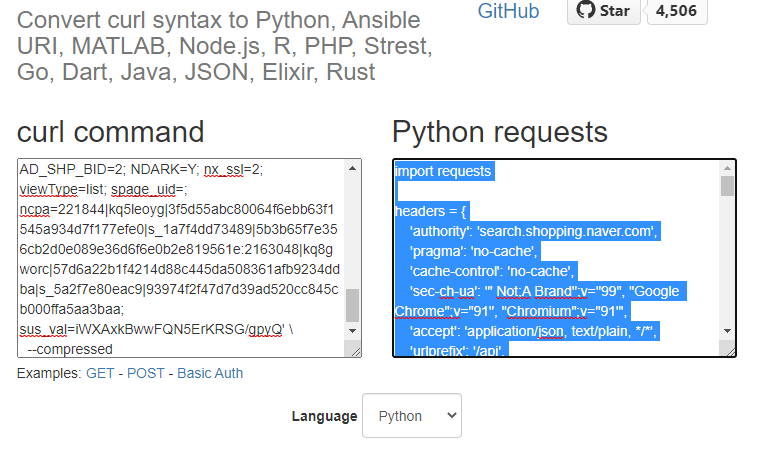Open the 4,506 stargazers count
This screenshot has width=764, height=455.
coord(677,11)
